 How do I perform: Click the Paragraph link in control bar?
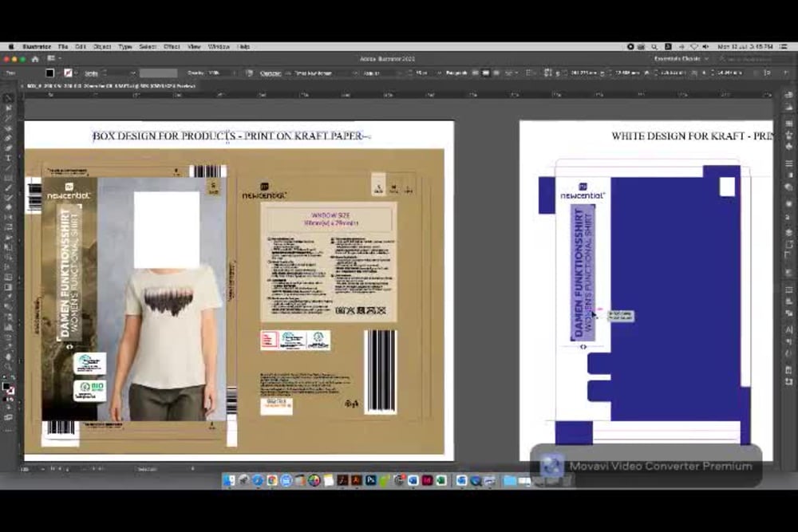(x=456, y=73)
